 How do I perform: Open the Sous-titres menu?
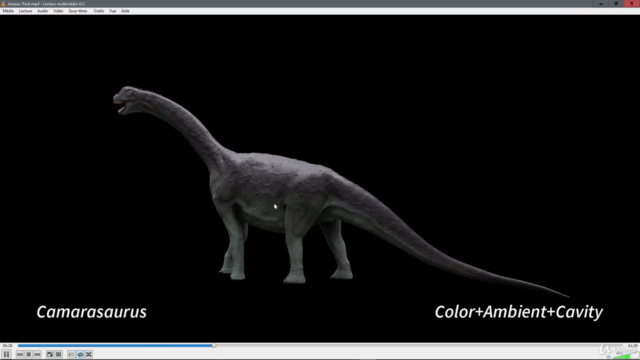point(78,11)
